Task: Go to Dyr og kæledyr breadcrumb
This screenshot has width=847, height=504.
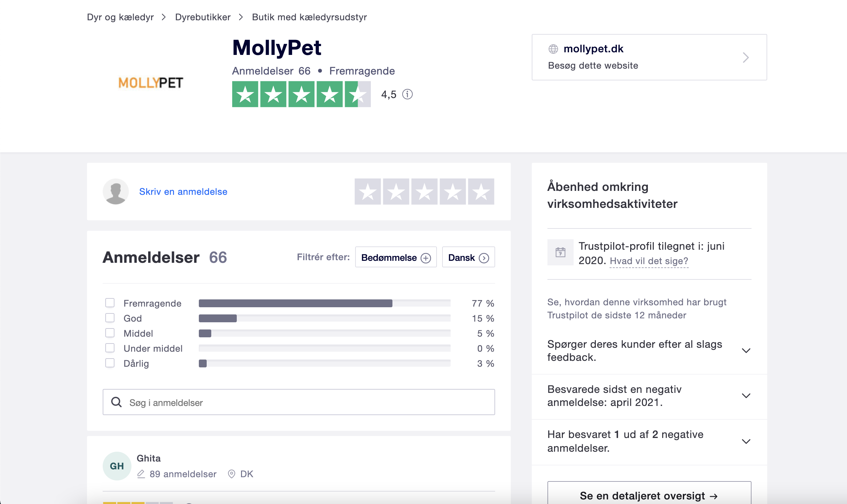Action: point(120,17)
